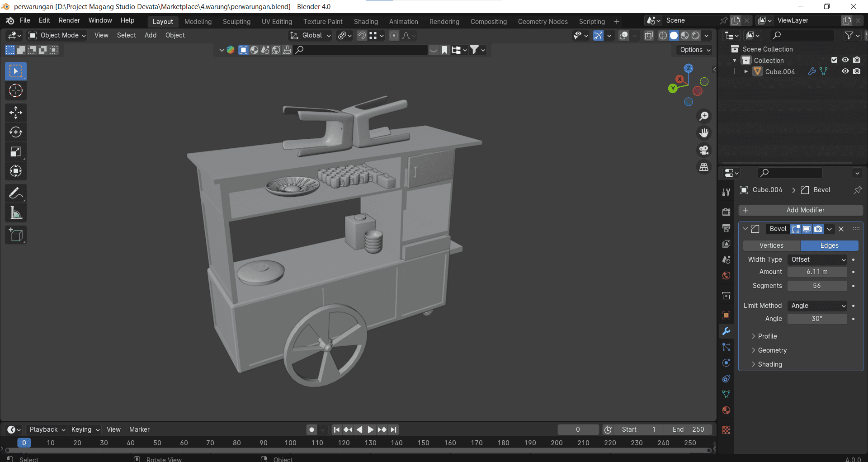The height and width of the screenshot is (462, 868).
Task: Open the Modifiers wrench properties tab
Action: click(x=726, y=331)
